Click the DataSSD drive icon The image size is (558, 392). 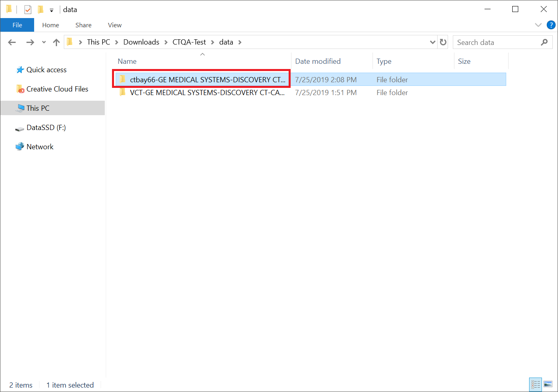pyautogui.click(x=20, y=129)
